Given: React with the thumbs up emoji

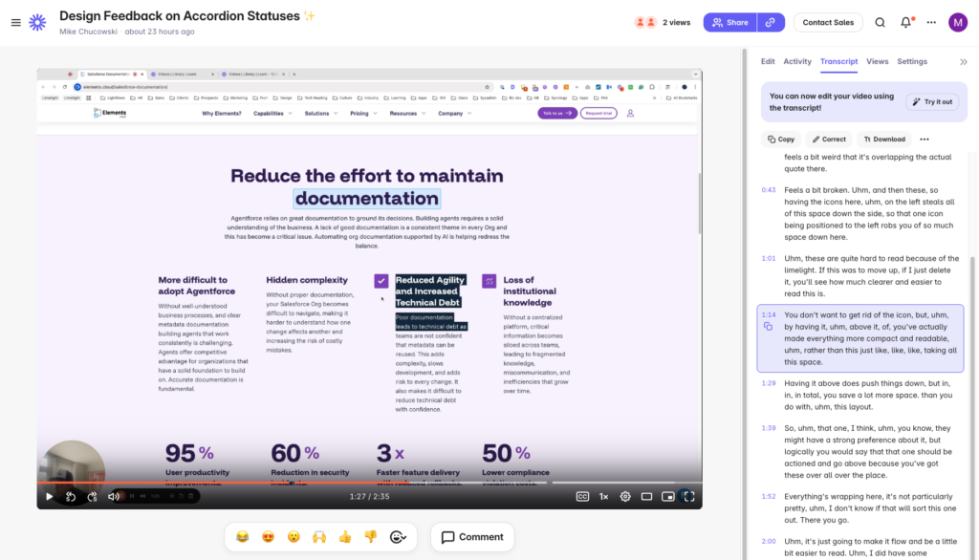Looking at the screenshot, I should (345, 537).
